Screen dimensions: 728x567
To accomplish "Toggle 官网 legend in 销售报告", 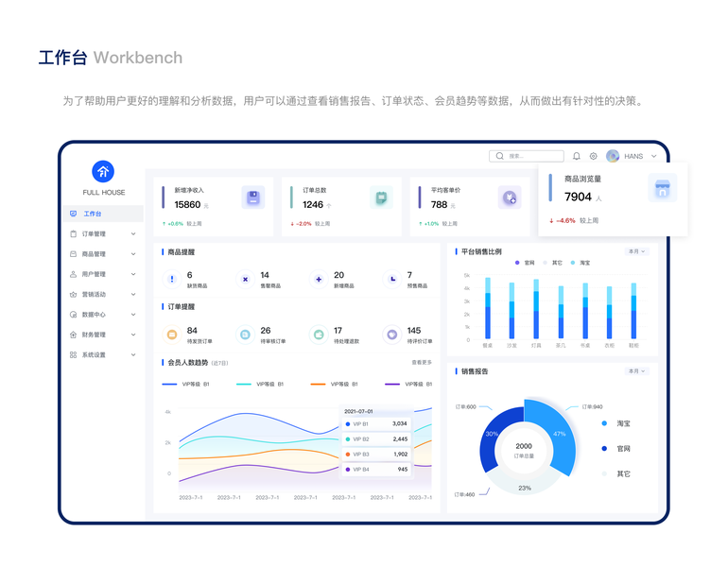I will [616, 448].
